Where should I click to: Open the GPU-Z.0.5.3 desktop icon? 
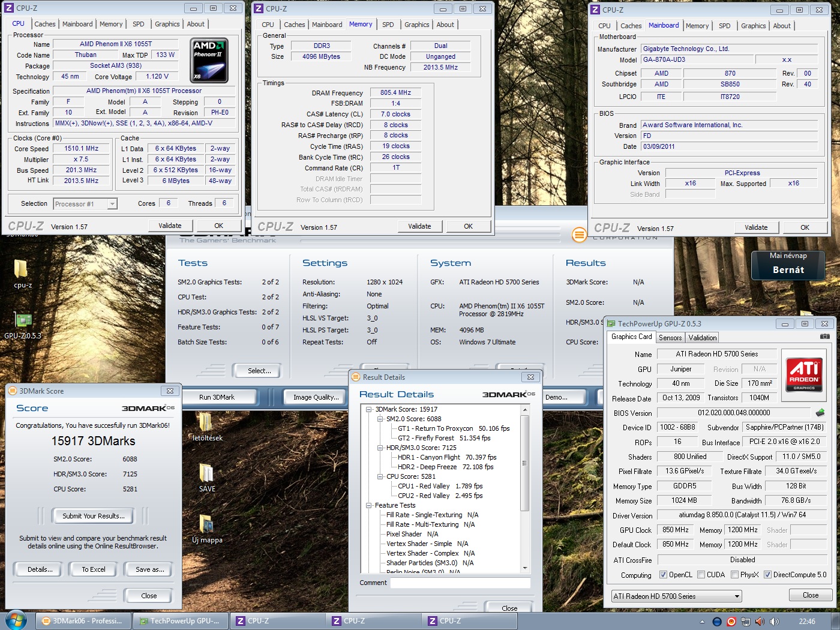pos(23,325)
